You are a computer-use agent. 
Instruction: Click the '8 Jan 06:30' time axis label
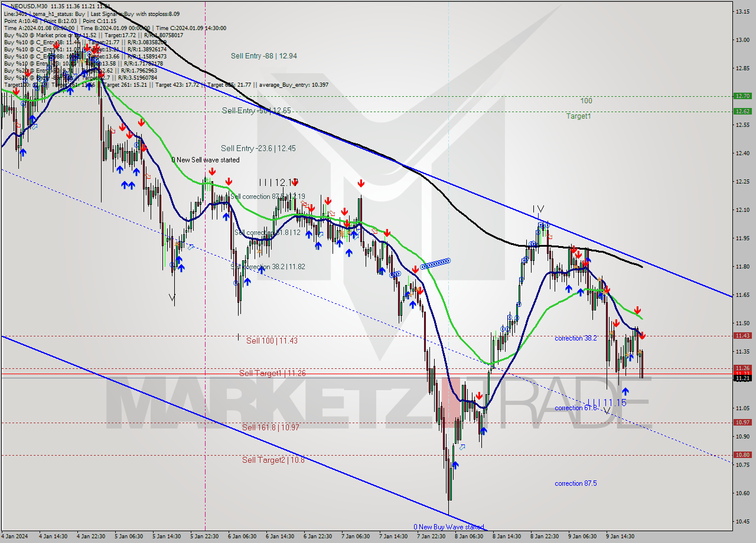pos(470,537)
